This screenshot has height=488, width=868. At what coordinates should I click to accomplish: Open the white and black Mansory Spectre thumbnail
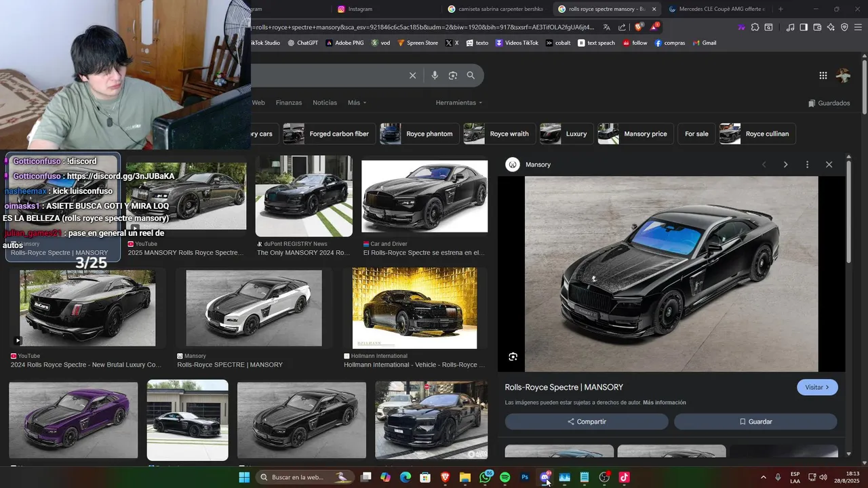(x=254, y=308)
